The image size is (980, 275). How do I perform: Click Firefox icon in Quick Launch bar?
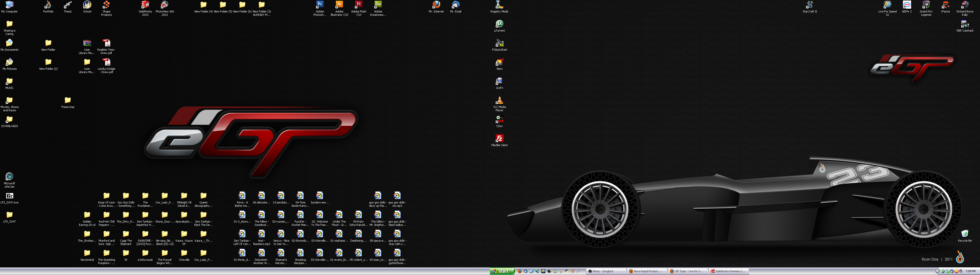pos(520,271)
